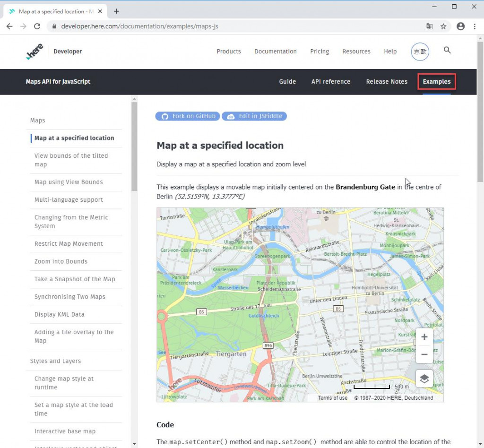This screenshot has width=484, height=448.
Task: Click the Developer label beside the logo
Action: pyautogui.click(x=68, y=51)
